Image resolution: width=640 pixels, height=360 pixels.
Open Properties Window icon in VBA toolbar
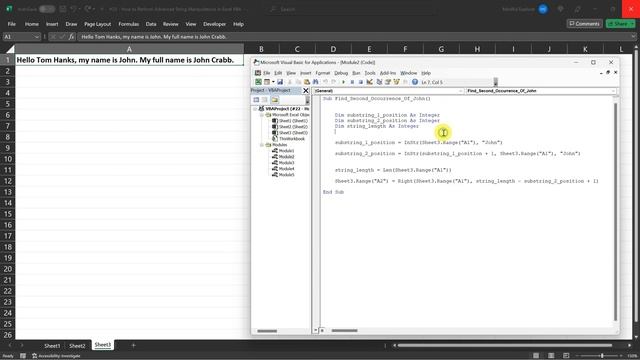388,82
